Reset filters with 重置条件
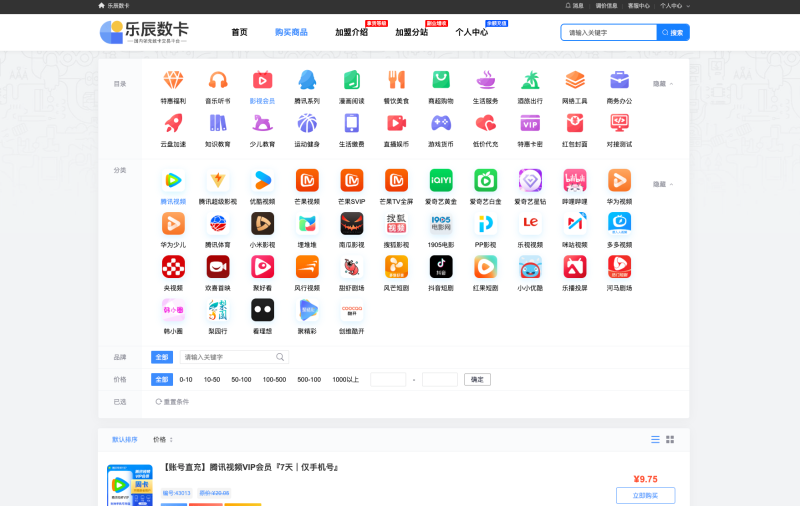This screenshot has height=506, width=800. click(172, 402)
